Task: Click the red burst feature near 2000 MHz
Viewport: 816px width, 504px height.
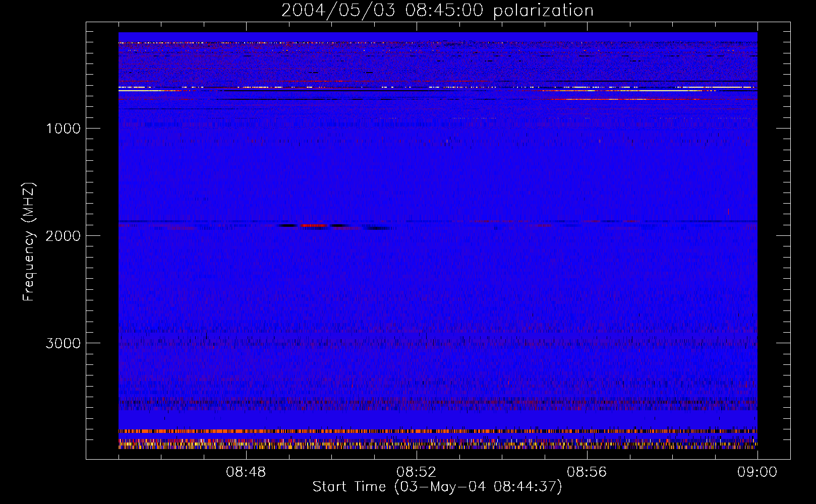Action: pos(314,226)
